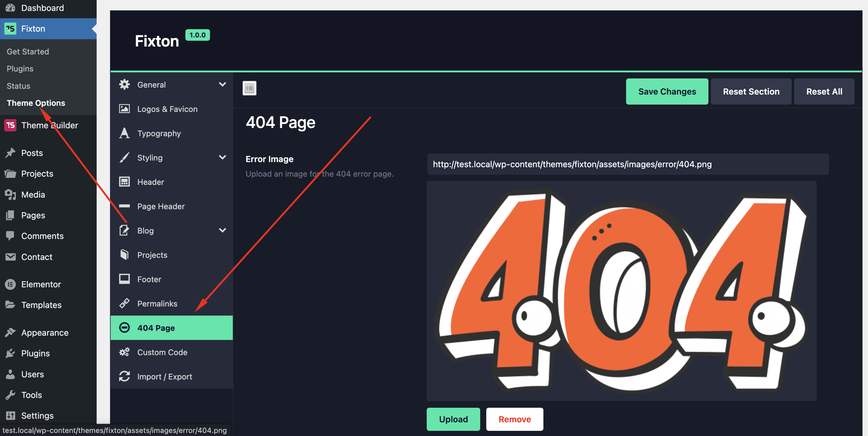The height and width of the screenshot is (436, 868).
Task: Click the Remove image button
Action: pyautogui.click(x=515, y=419)
